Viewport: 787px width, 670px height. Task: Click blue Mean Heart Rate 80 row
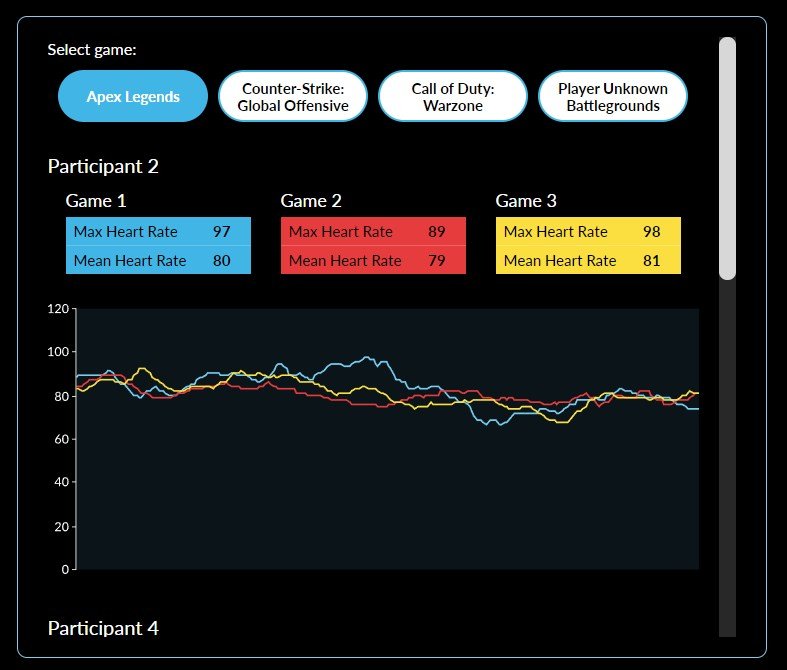(x=158, y=261)
